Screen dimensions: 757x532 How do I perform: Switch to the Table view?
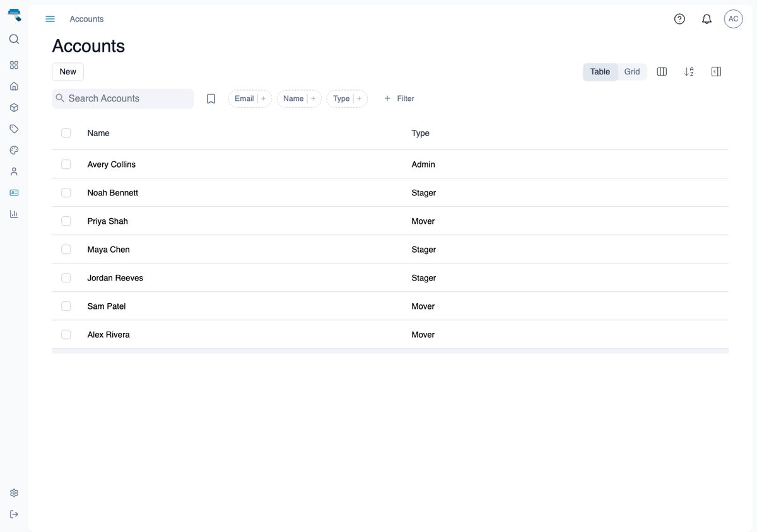click(600, 72)
